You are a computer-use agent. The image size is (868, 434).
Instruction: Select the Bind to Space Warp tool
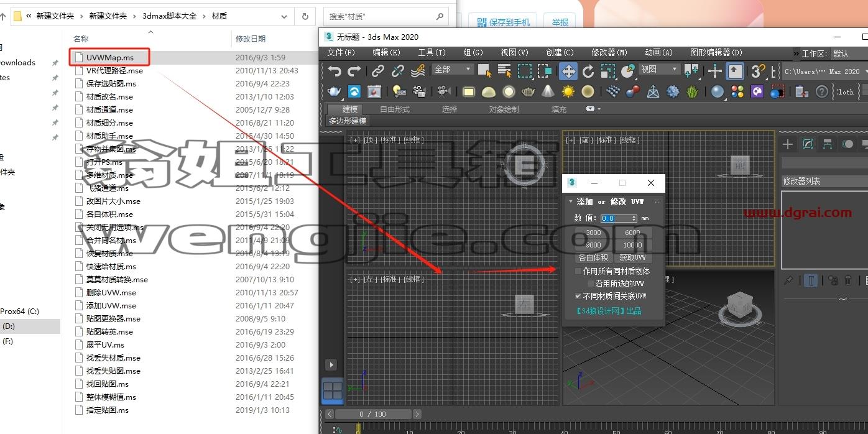[418, 71]
